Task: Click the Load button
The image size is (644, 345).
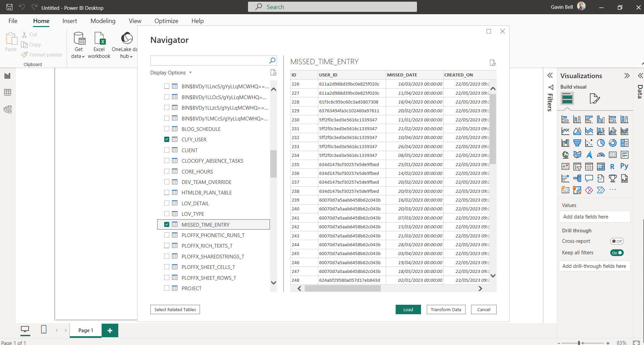Action: (x=408, y=309)
